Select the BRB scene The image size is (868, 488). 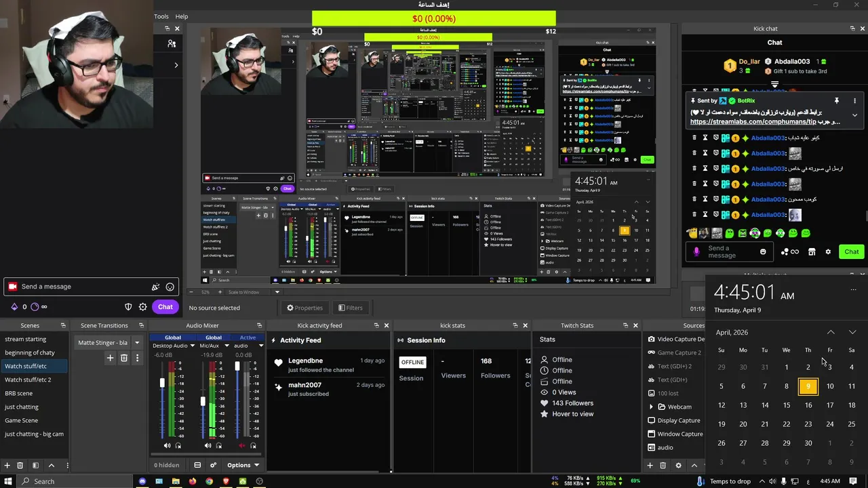[x=18, y=393]
